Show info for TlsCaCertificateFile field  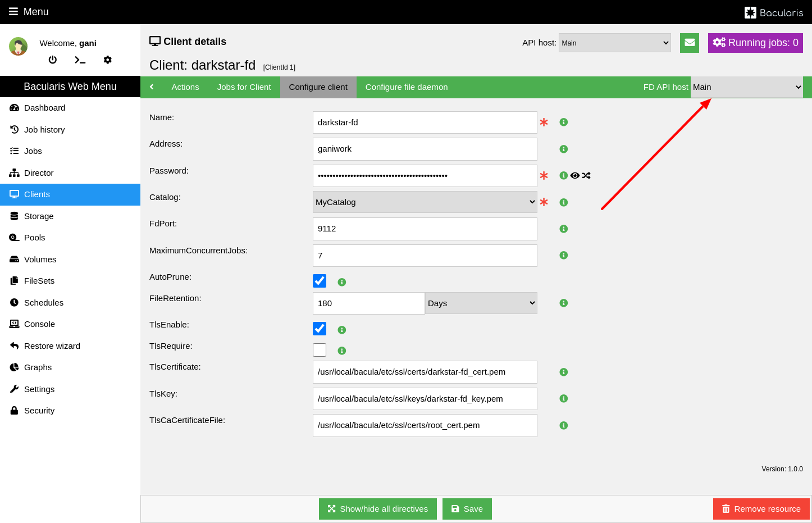click(564, 425)
